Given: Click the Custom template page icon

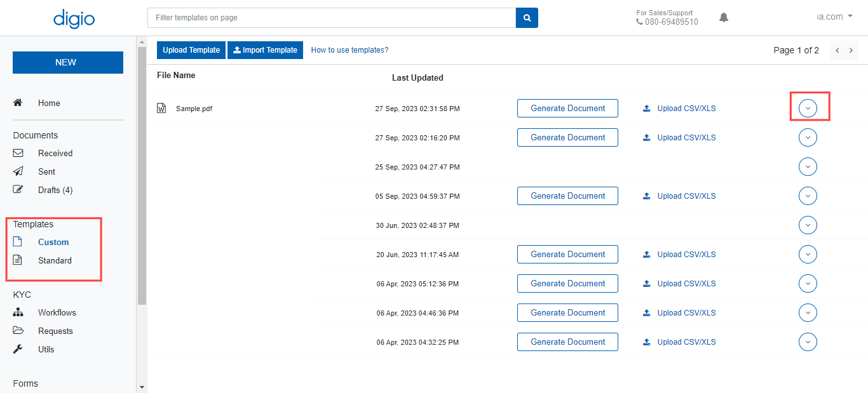Looking at the screenshot, I should coord(18,241).
